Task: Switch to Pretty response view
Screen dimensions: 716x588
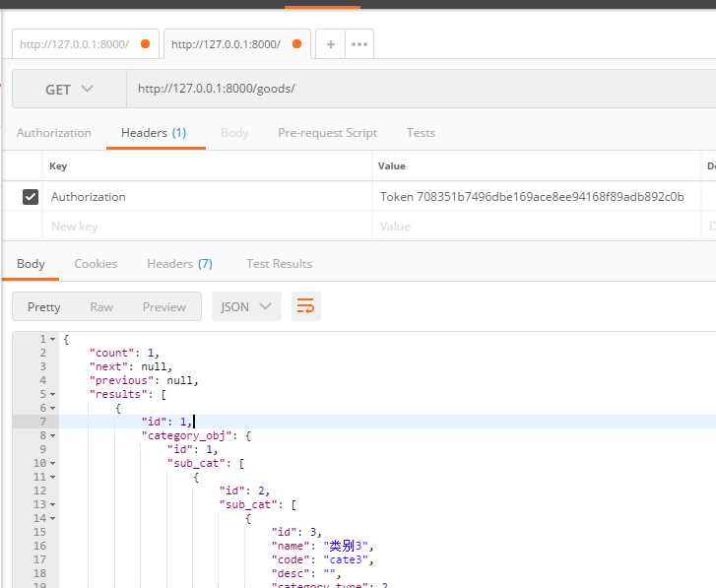Action: tap(44, 306)
